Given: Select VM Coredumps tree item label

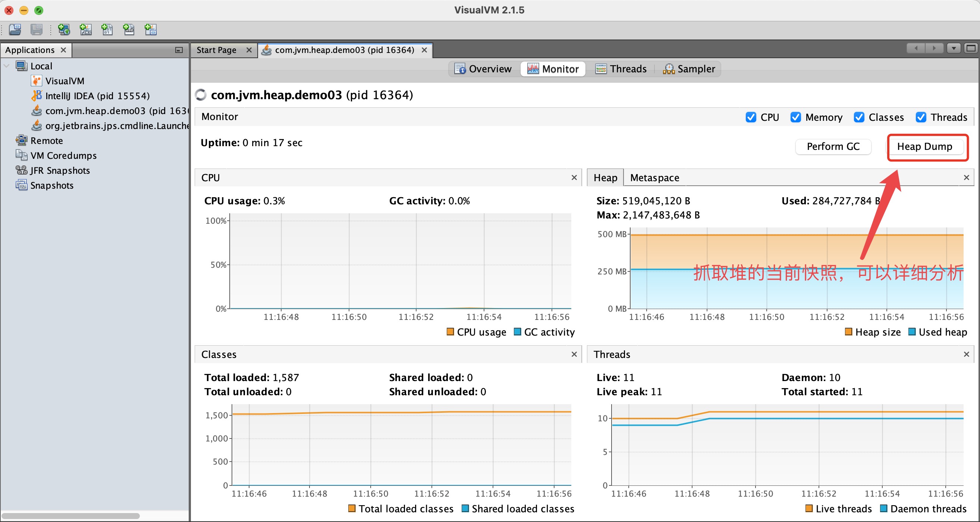Looking at the screenshot, I should coord(63,155).
